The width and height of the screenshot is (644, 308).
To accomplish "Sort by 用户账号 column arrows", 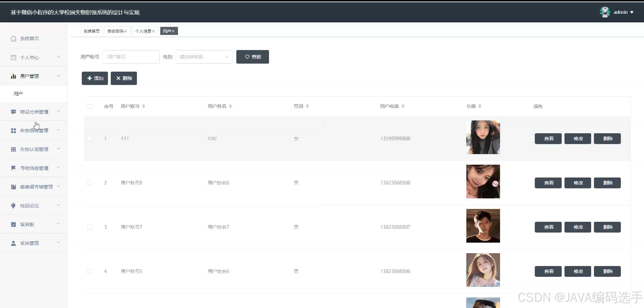I will [x=143, y=106].
